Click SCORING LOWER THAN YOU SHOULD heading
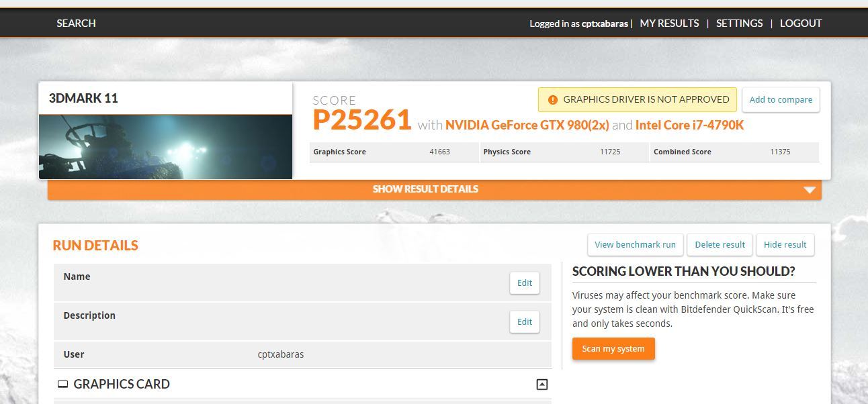Image resolution: width=868 pixels, height=404 pixels. 683,271
